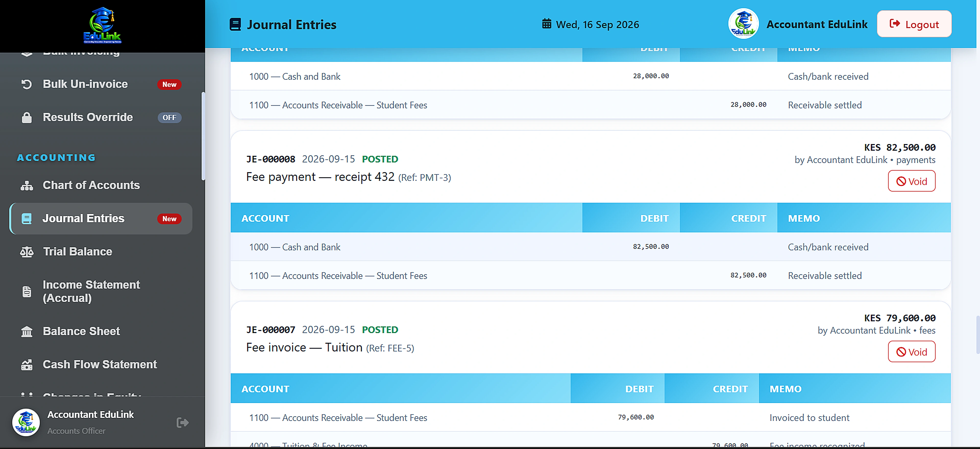Viewport: 980px width, 449px height.
Task: Open Chart of Accounts page
Action: click(101, 185)
